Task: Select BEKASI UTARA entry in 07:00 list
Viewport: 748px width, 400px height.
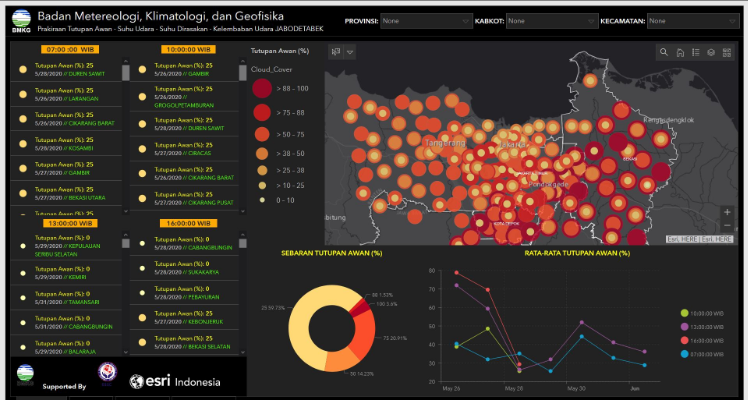Action: point(66,193)
